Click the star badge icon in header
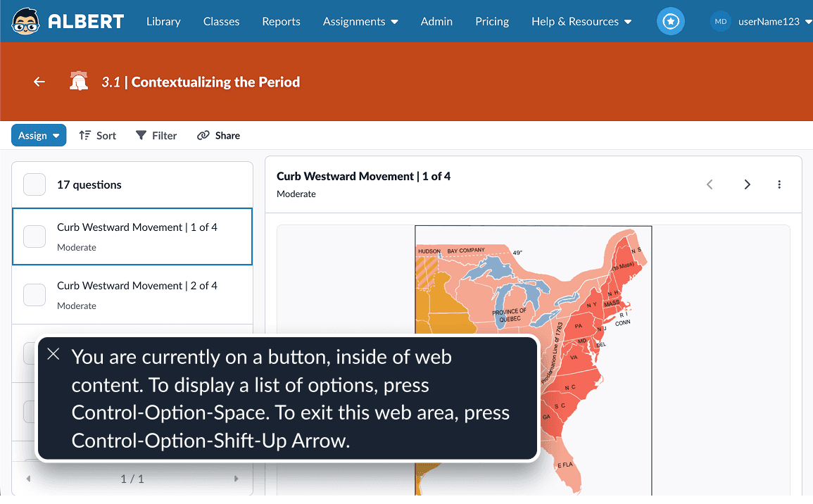The height and width of the screenshot is (504, 813). [x=670, y=22]
